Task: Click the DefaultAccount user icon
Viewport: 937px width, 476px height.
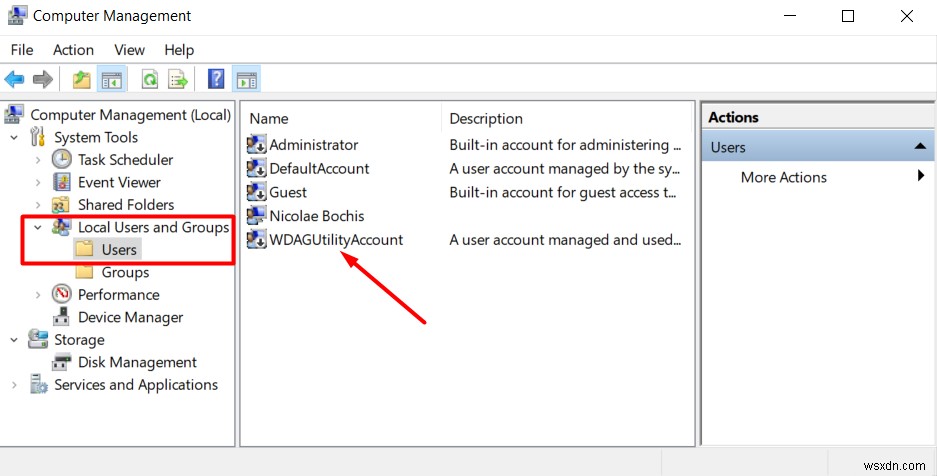Action: click(x=256, y=168)
